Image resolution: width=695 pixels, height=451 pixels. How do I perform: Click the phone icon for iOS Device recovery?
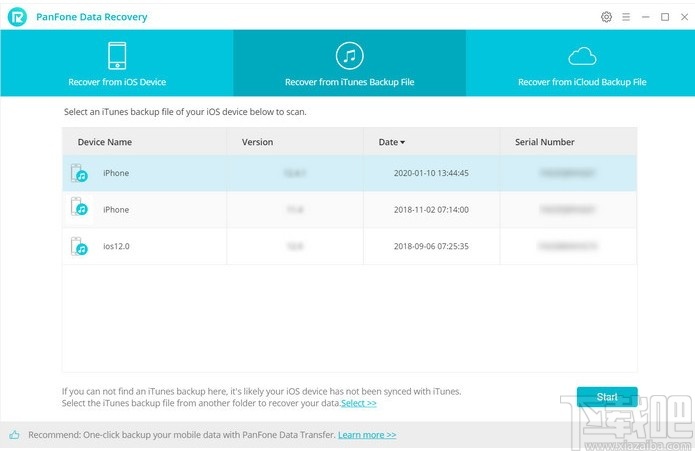[117, 56]
